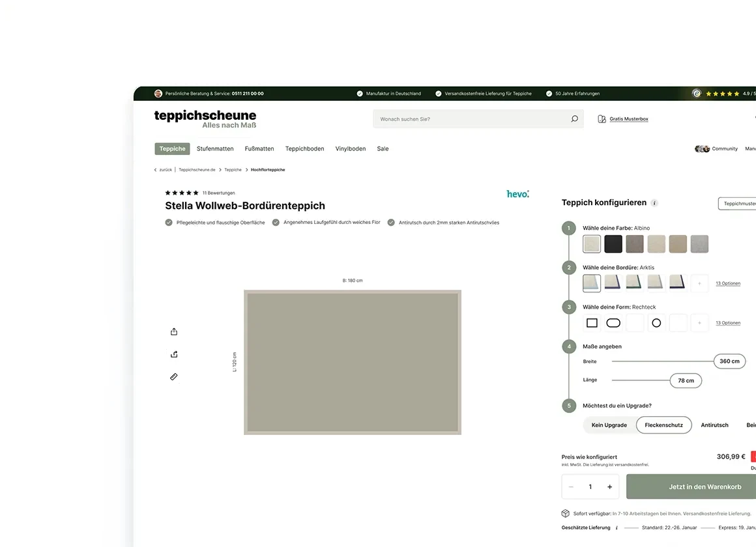This screenshot has height=547, width=756.
Task: Click the plus tile in Bordüre row
Action: (699, 283)
